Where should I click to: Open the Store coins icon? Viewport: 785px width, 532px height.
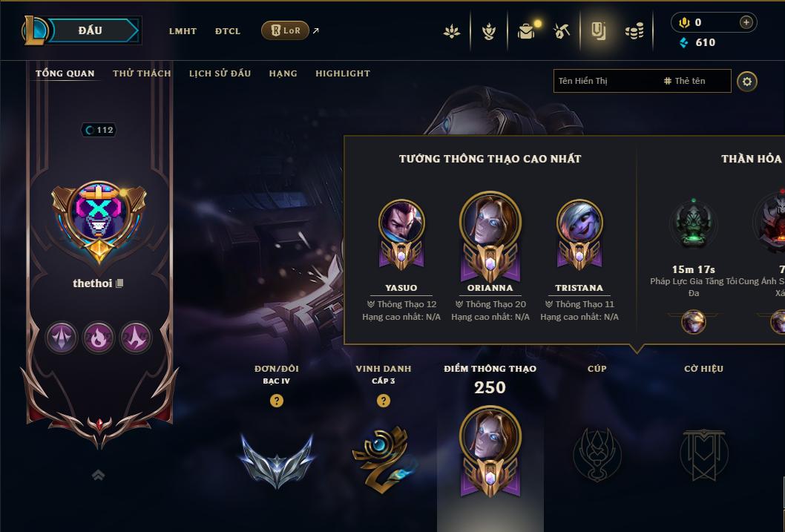pyautogui.click(x=634, y=31)
